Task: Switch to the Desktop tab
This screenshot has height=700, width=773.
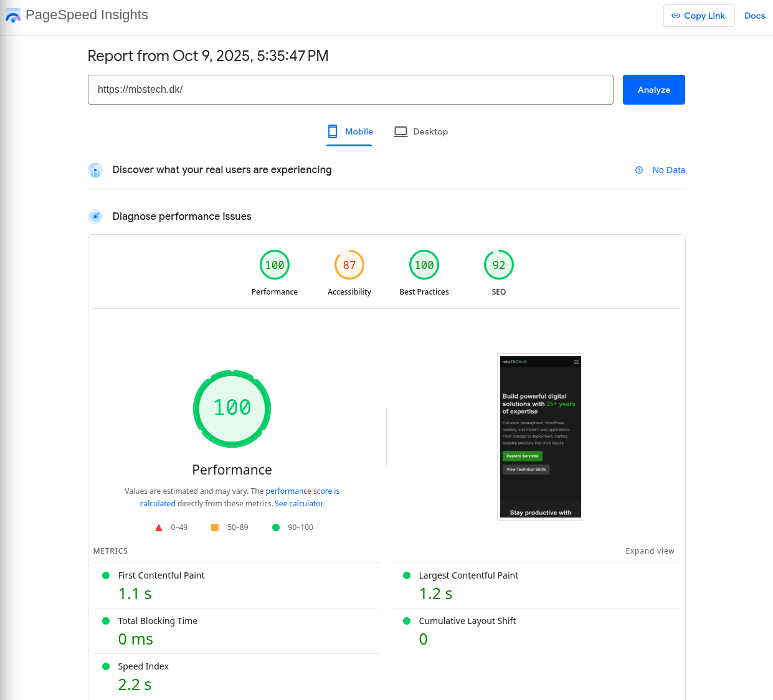Action: click(421, 131)
